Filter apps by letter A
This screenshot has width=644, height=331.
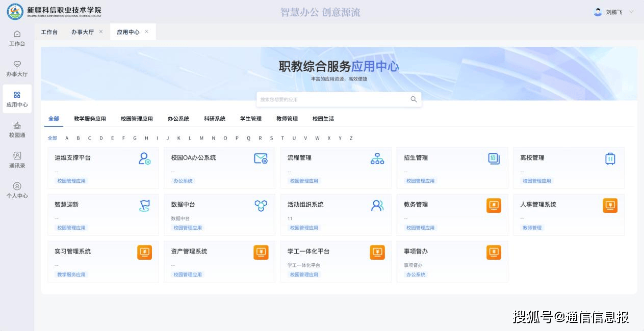(x=67, y=138)
